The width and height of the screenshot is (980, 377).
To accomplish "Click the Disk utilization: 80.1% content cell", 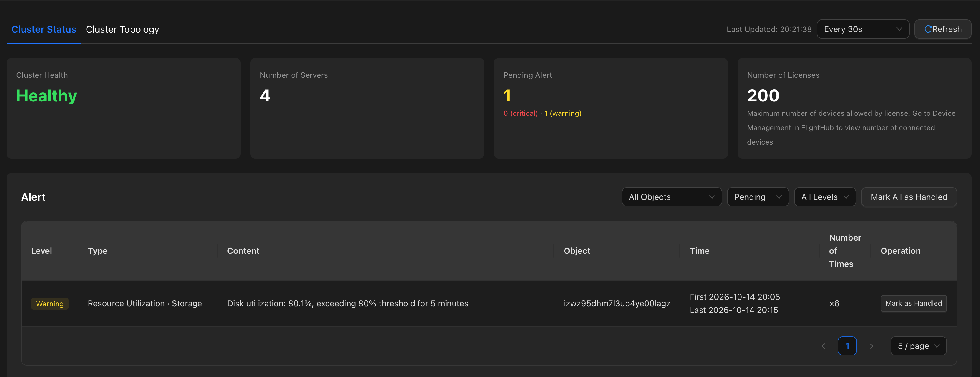I will click(348, 304).
